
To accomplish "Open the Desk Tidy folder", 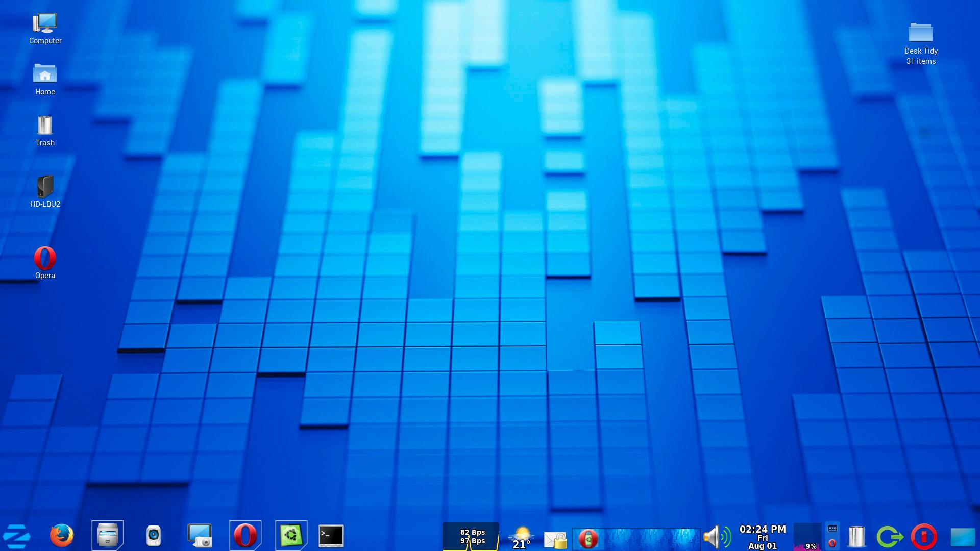I will click(921, 34).
